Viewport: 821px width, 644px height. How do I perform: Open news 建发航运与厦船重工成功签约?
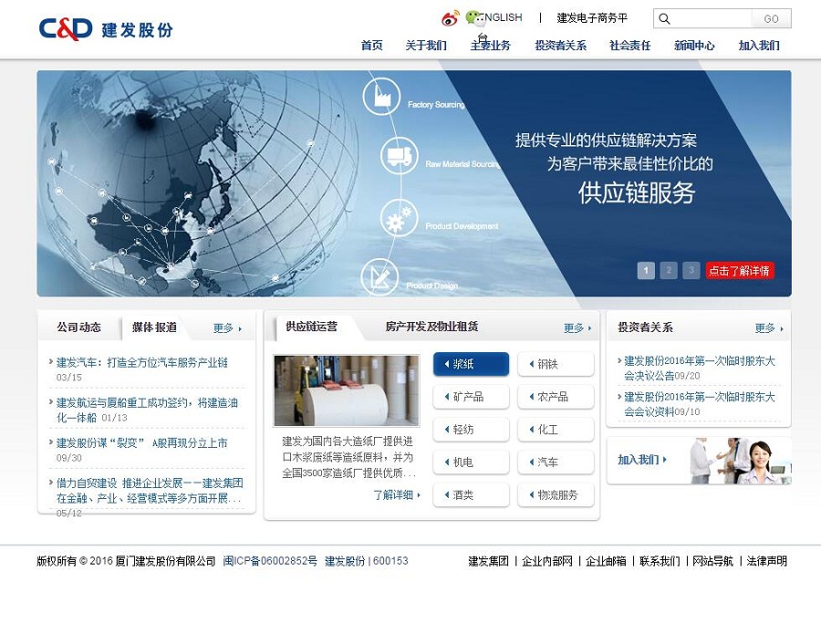click(147, 410)
